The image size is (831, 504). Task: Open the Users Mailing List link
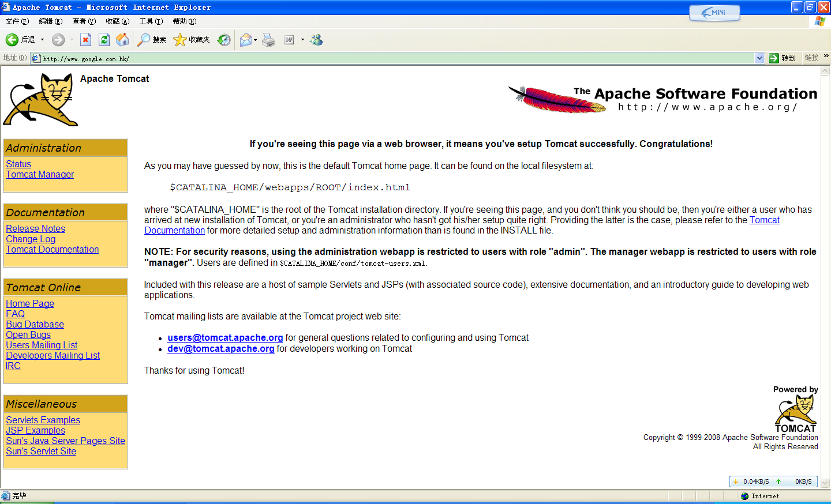point(42,345)
